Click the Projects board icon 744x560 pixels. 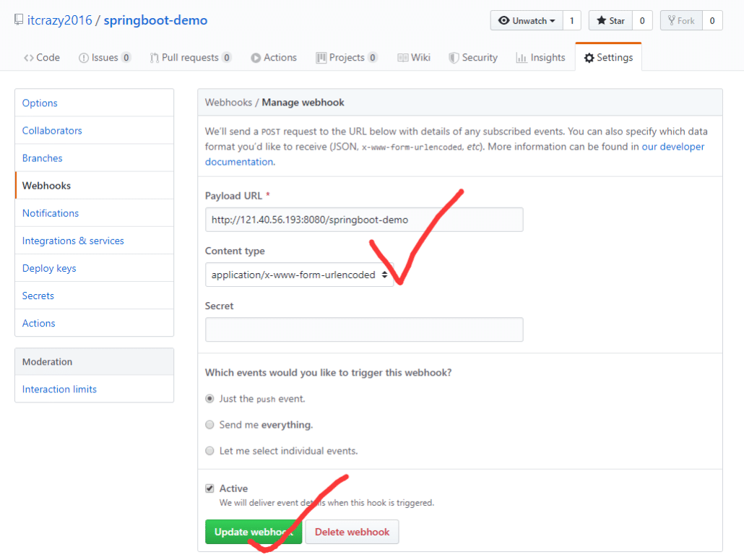click(x=321, y=58)
